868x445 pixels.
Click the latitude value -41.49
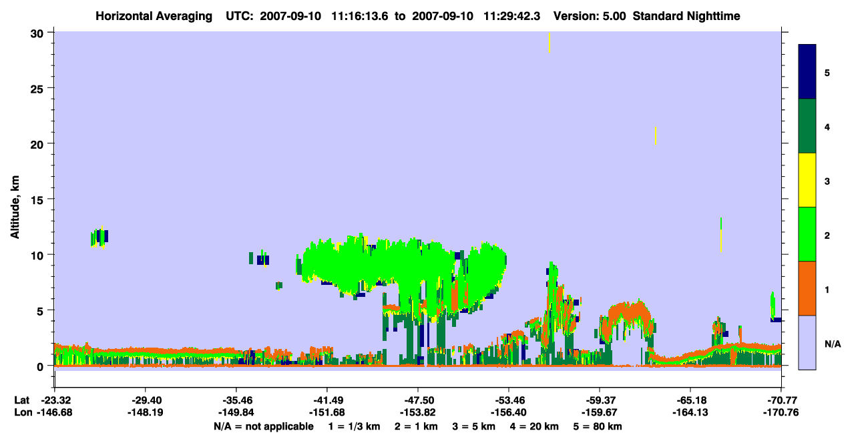point(327,400)
